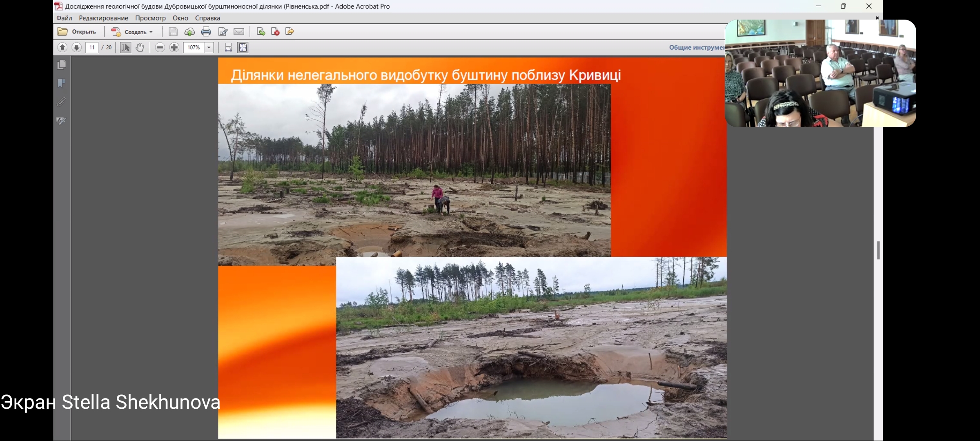This screenshot has width=980, height=441.
Task: Toggle the Hand pan tool
Action: pyautogui.click(x=140, y=47)
